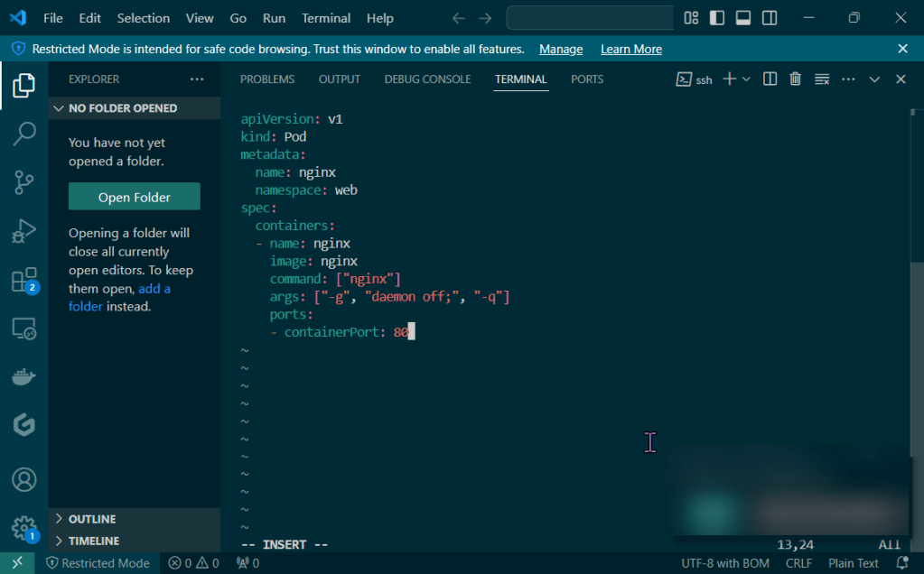Toggle the secondary side bar layout
Image resolution: width=924 pixels, height=574 pixels.
point(770,18)
